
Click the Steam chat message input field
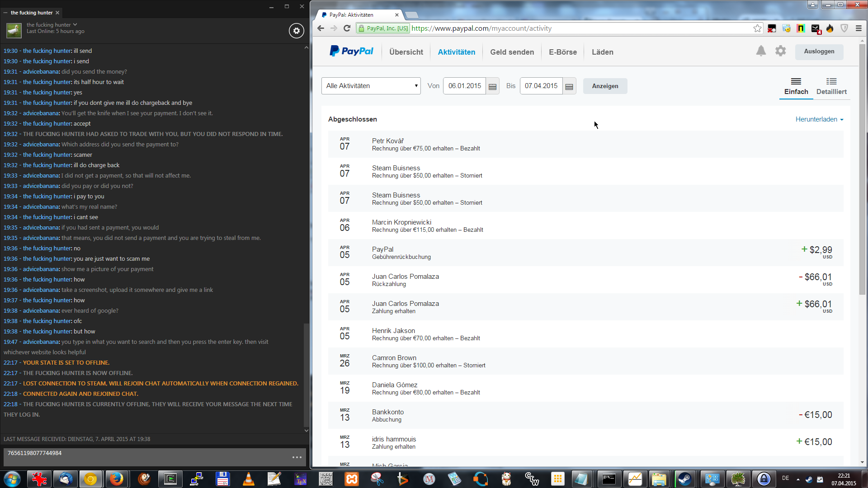point(145,456)
